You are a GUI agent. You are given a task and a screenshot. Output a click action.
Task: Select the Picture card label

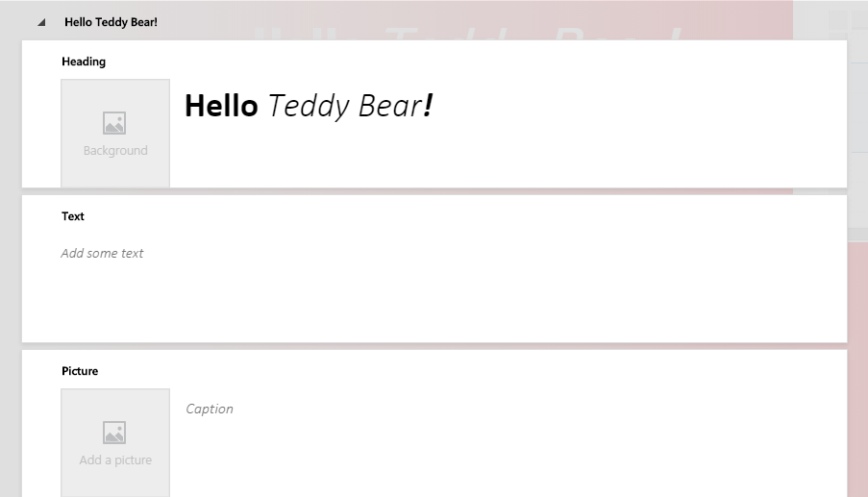tap(80, 371)
